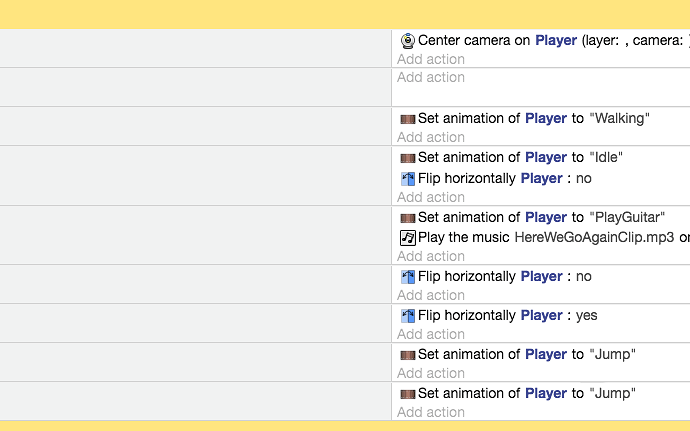
Task: Click the film icon for "Walking" animation
Action: coord(407,119)
